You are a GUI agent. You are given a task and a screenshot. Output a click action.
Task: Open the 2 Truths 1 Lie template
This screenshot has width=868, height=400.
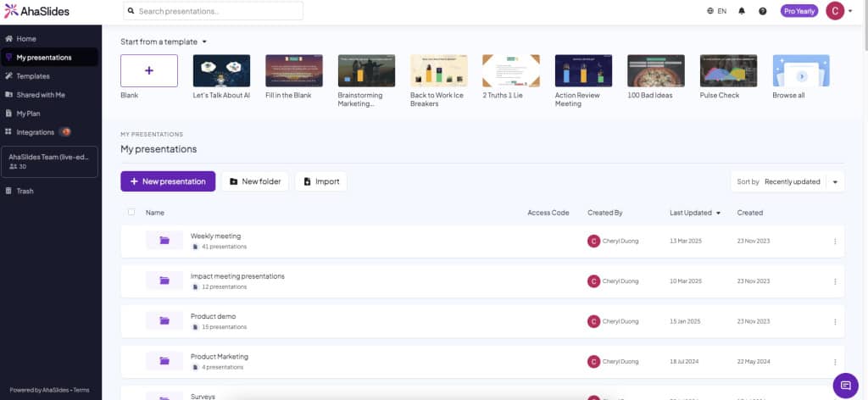[511, 71]
